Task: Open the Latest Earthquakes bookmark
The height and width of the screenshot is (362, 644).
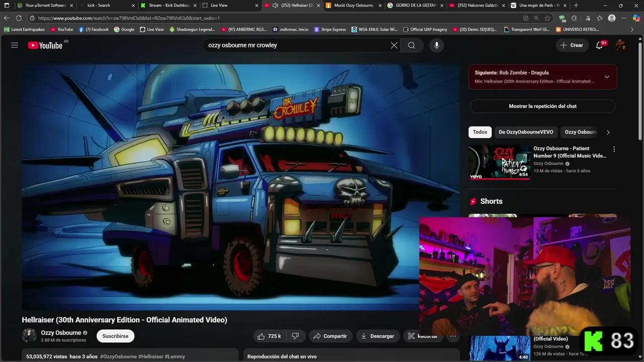Action: (x=24, y=30)
